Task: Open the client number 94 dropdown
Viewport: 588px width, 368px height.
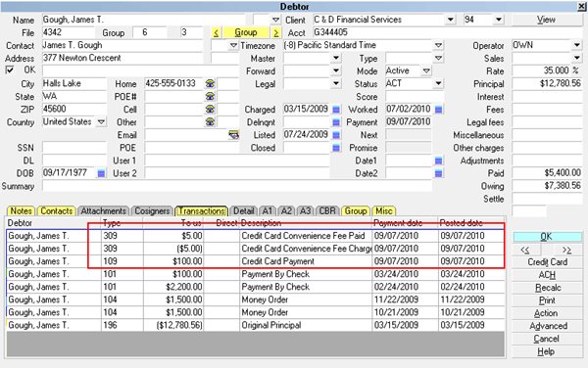Action: 499,20
